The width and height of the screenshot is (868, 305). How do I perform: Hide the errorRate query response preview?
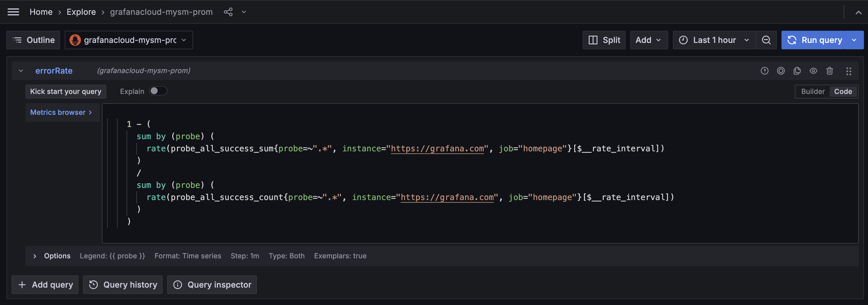(813, 71)
